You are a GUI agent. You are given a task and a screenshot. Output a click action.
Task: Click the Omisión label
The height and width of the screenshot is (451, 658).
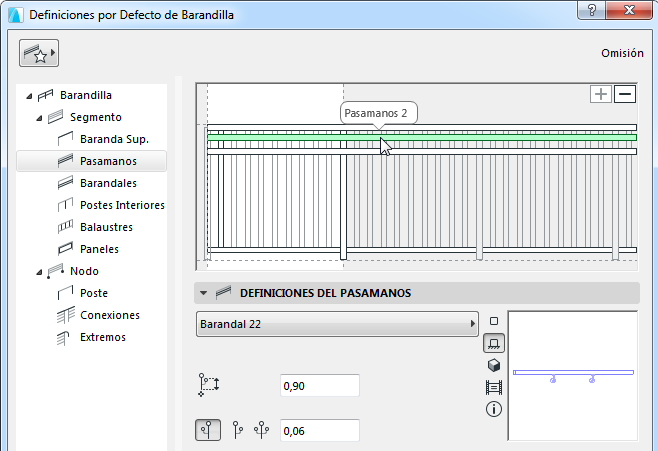pyautogui.click(x=622, y=53)
